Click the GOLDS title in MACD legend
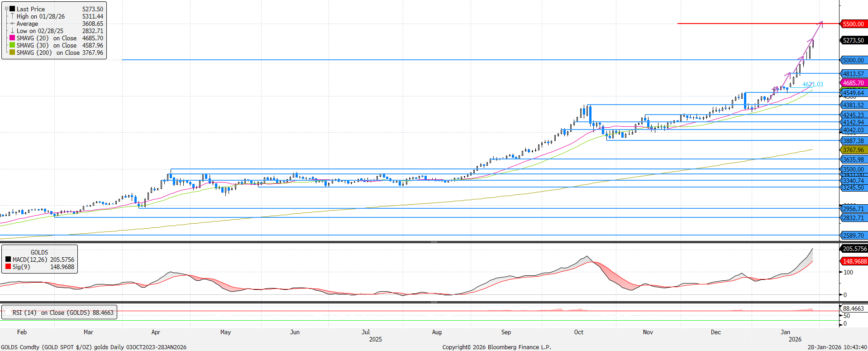The height and width of the screenshot is (351, 868). pos(39,252)
